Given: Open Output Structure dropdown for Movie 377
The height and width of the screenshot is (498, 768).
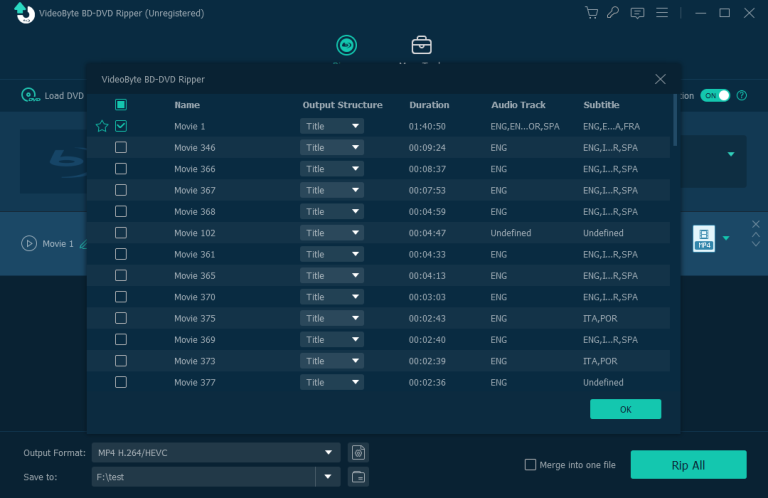Looking at the screenshot, I should pyautogui.click(x=332, y=382).
